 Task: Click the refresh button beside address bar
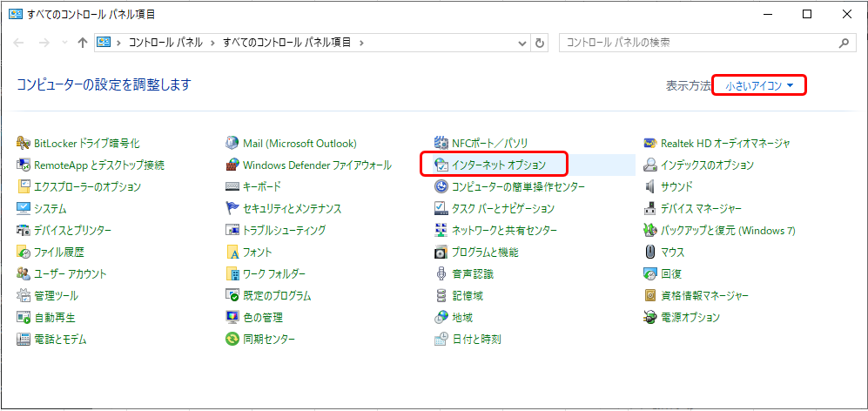541,43
